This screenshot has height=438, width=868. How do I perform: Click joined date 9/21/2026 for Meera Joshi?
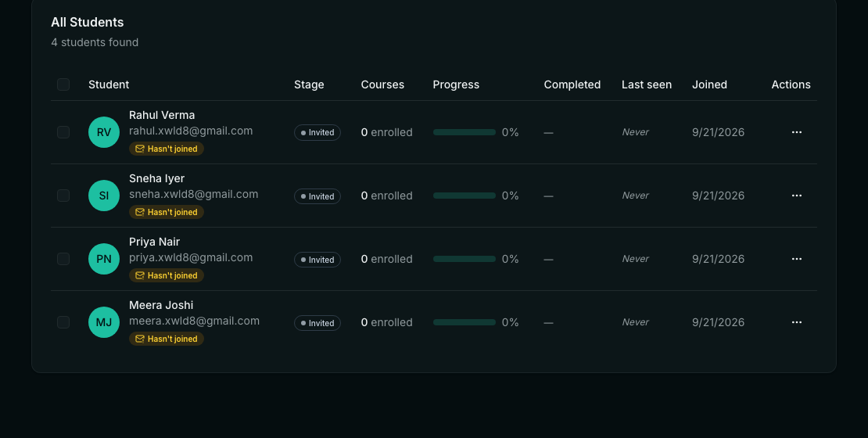pyautogui.click(x=718, y=322)
